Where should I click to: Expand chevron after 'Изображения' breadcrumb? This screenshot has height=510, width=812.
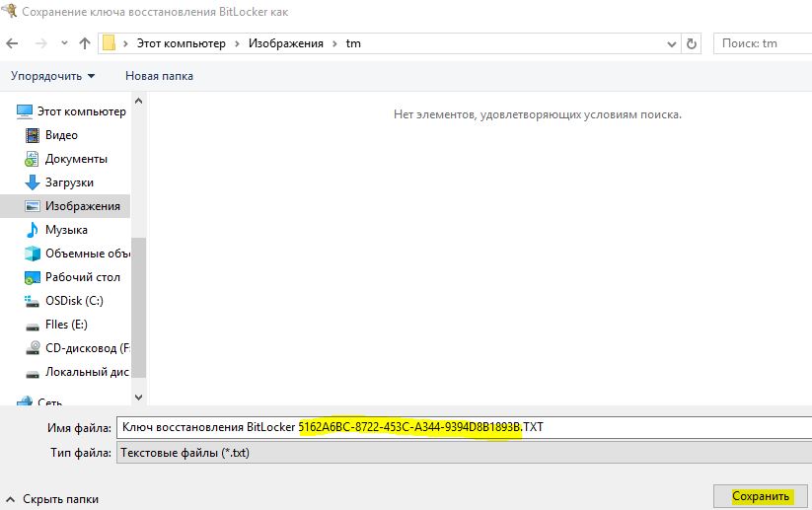(334, 43)
